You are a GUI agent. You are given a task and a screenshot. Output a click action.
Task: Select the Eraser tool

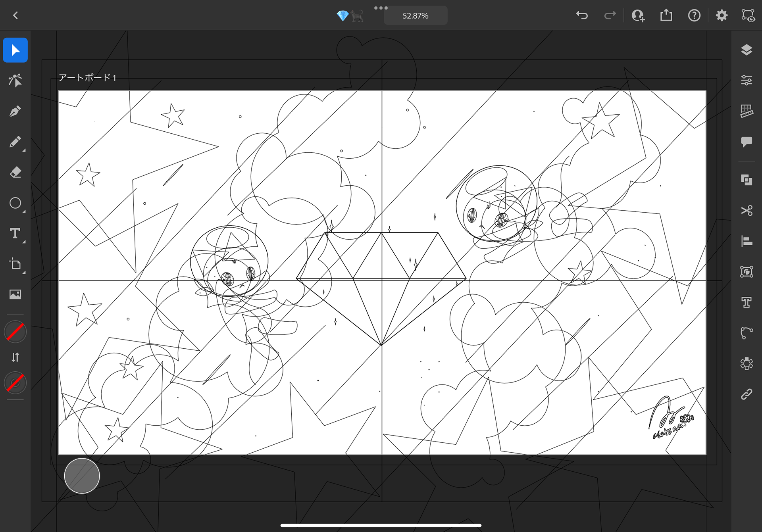click(x=15, y=173)
